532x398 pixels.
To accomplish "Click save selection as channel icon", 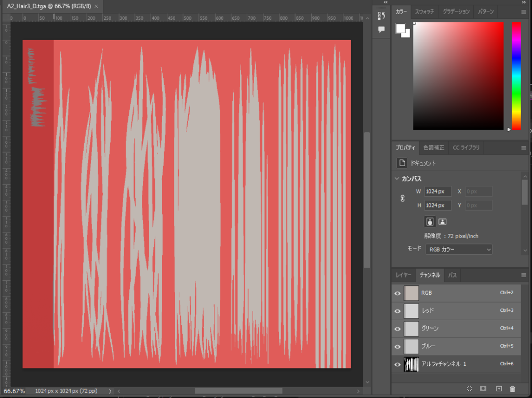I will click(x=483, y=389).
